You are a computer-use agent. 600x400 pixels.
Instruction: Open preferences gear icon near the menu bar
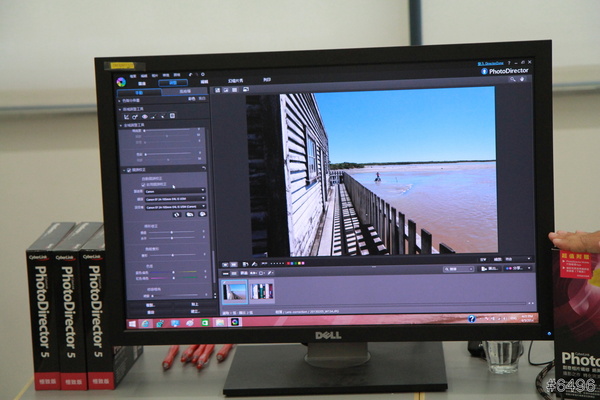pos(203,74)
